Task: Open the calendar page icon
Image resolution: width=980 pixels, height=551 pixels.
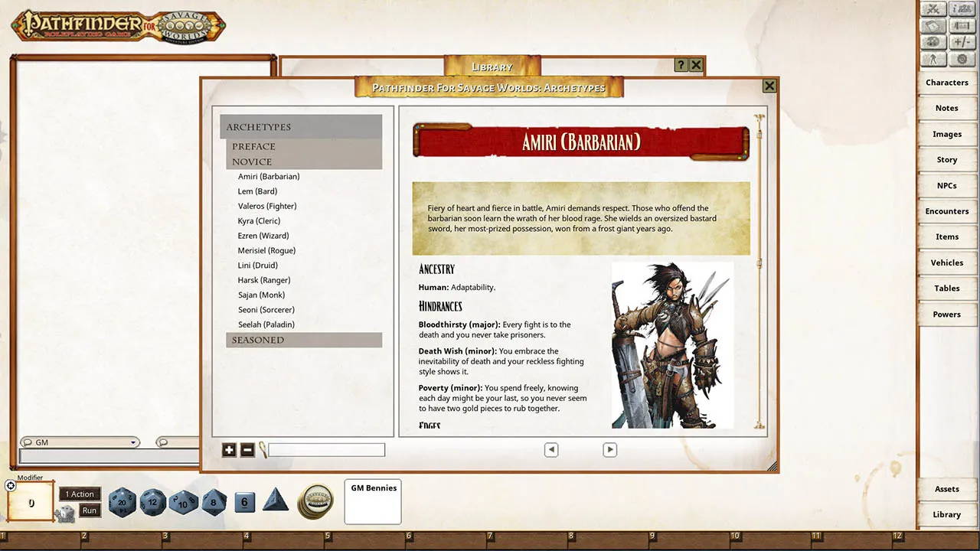Action: pyautogui.click(x=933, y=26)
